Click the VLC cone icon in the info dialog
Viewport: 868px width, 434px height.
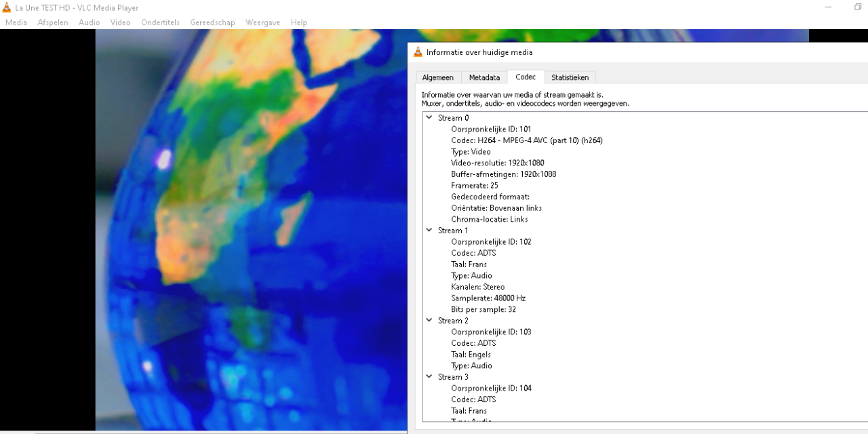point(418,52)
